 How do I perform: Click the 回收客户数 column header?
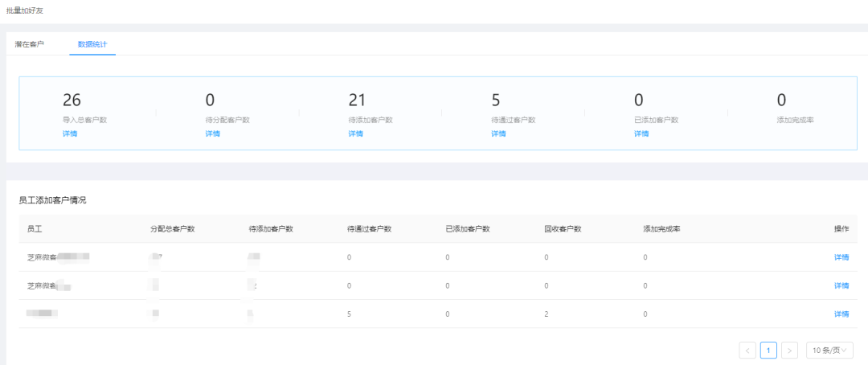tap(563, 229)
